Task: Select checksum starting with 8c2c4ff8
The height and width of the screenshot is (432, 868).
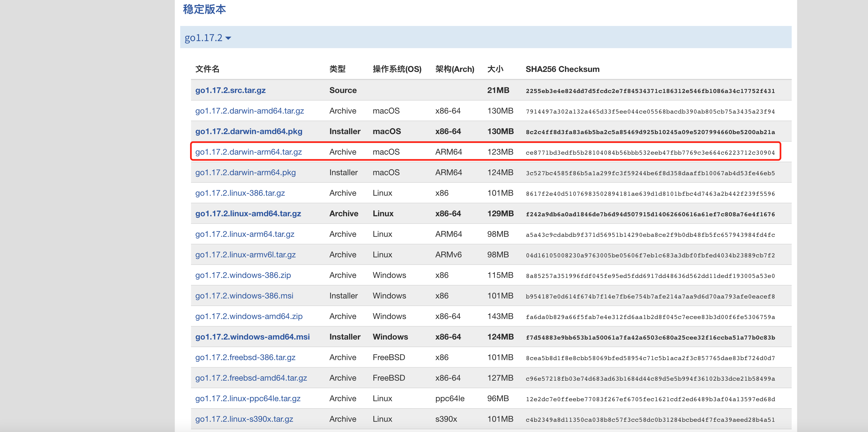Action: [x=650, y=132]
